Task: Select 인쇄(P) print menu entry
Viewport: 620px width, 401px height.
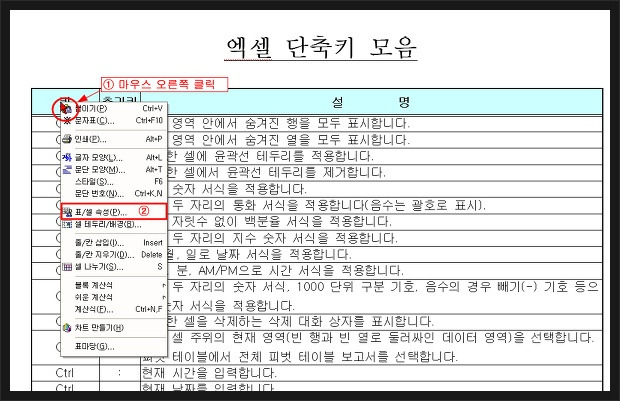Action: (x=114, y=139)
